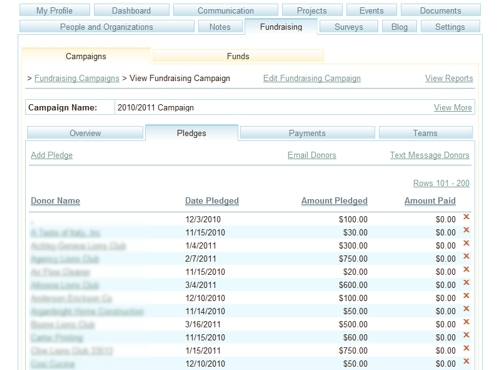Switch to the Payments tab

(307, 133)
